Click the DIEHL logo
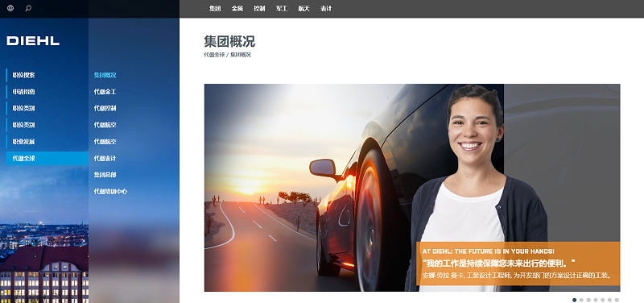This screenshot has width=644, height=303. (x=33, y=41)
